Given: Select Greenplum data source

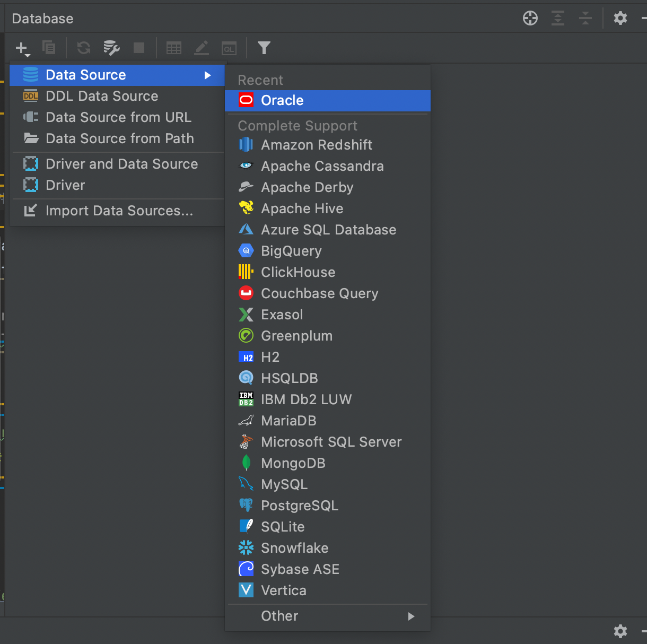Looking at the screenshot, I should [328, 336].
